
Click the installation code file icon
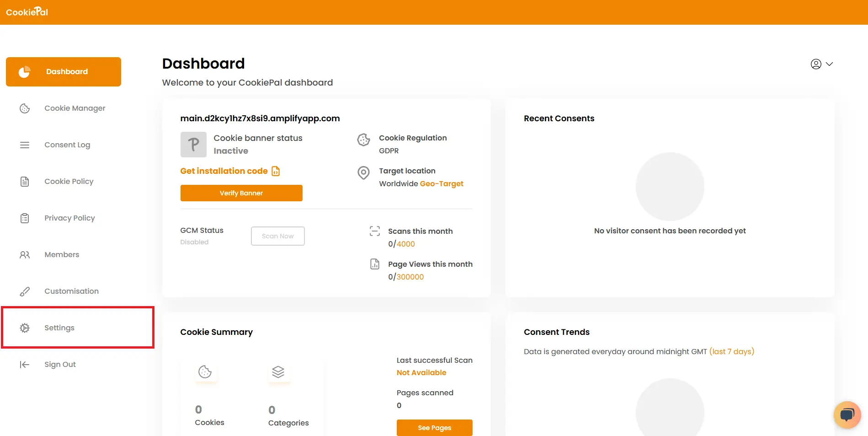[x=276, y=171]
